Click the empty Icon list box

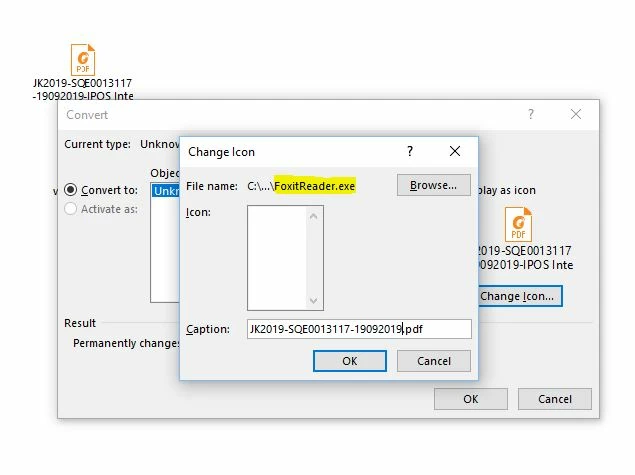point(277,258)
